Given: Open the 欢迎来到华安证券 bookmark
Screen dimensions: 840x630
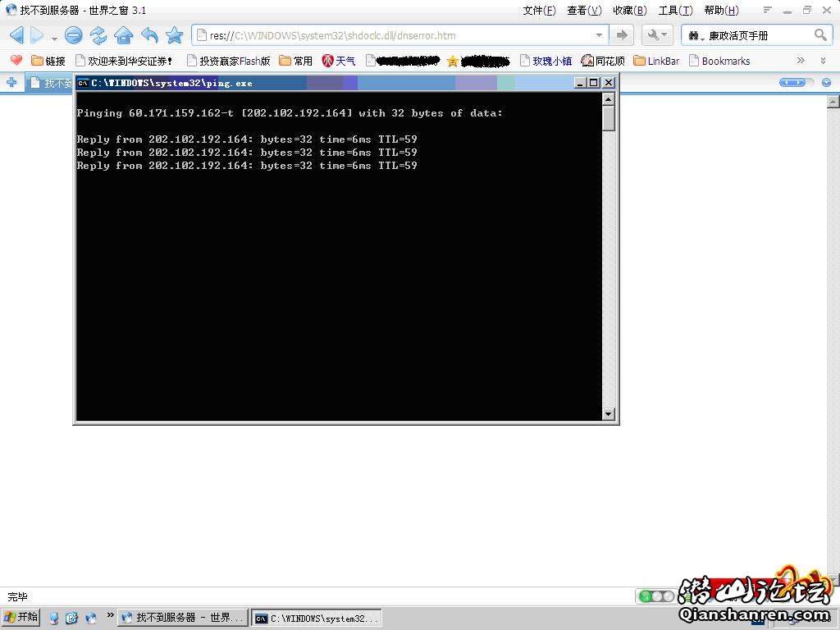Looking at the screenshot, I should 125,61.
